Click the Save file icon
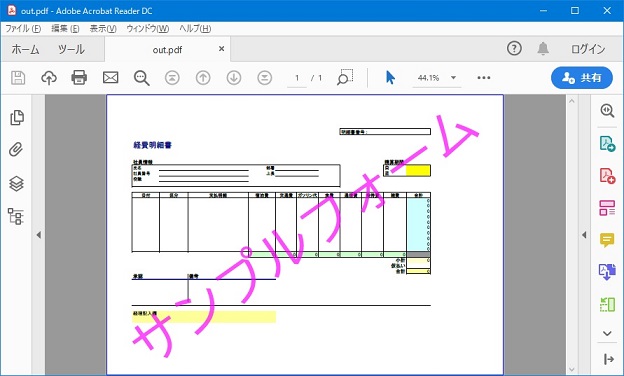Viewport: 624px width, 376px height. point(18,78)
